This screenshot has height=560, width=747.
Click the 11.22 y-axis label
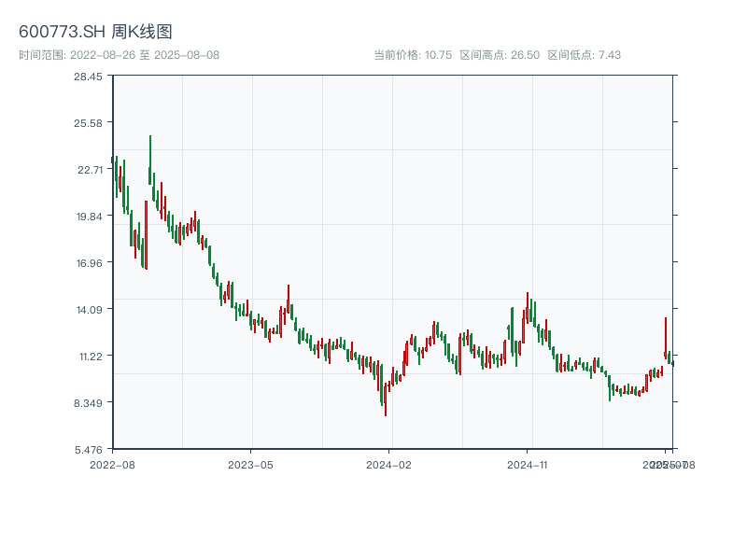(90, 357)
